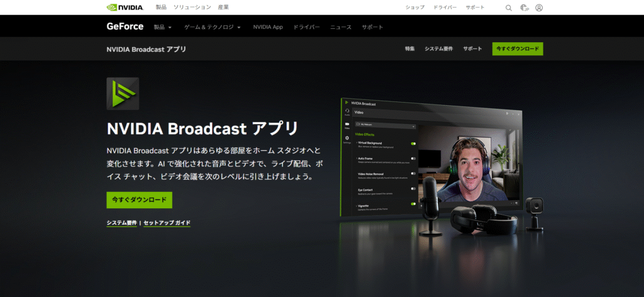This screenshot has width=644, height=297.
Task: Expand the Virtual Background chevron
Action: point(356,143)
